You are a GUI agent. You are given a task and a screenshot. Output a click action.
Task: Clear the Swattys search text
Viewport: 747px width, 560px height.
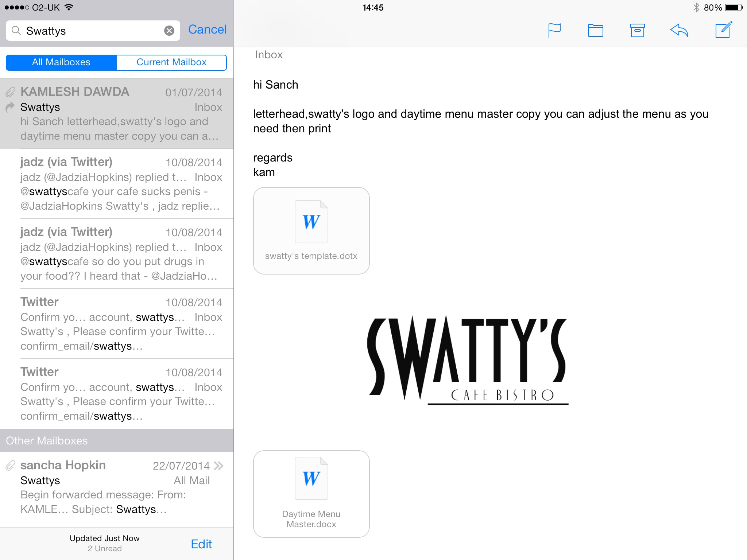(x=169, y=31)
